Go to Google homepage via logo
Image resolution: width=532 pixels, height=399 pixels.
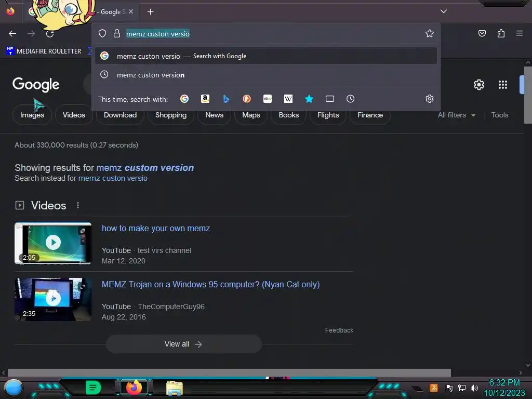tap(36, 85)
